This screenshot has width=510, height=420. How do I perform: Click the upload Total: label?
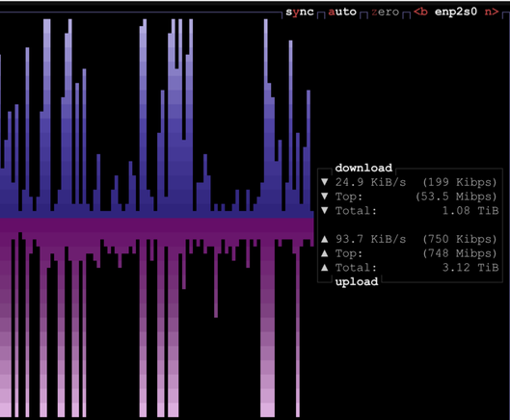(356, 268)
